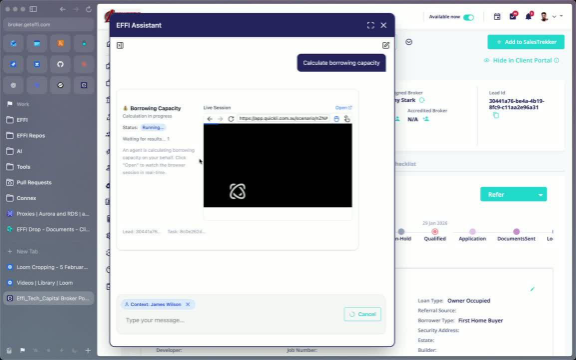Go forward in the live session browser

[x=220, y=119]
